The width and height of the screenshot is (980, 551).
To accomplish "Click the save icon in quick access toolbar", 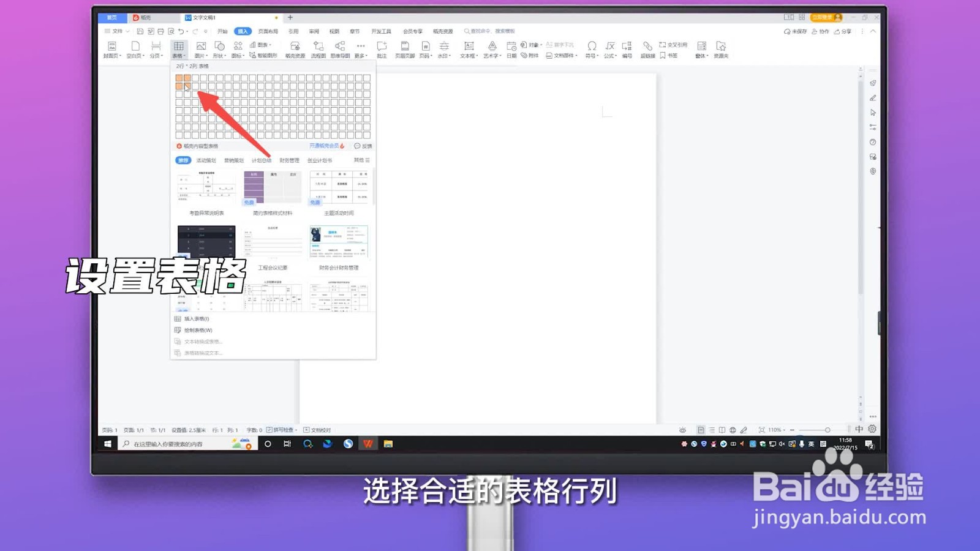I will pos(140,31).
